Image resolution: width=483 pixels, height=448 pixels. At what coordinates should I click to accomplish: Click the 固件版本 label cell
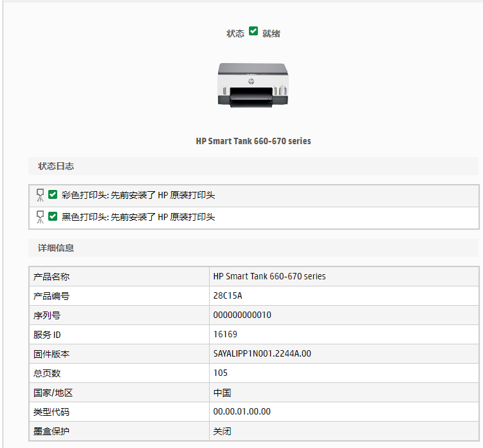(x=119, y=354)
